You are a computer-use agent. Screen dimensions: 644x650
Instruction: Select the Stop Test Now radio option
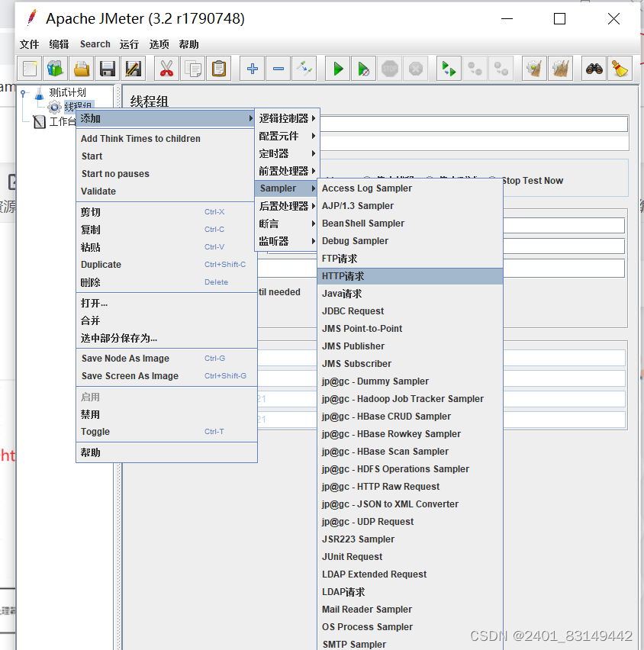pos(533,181)
